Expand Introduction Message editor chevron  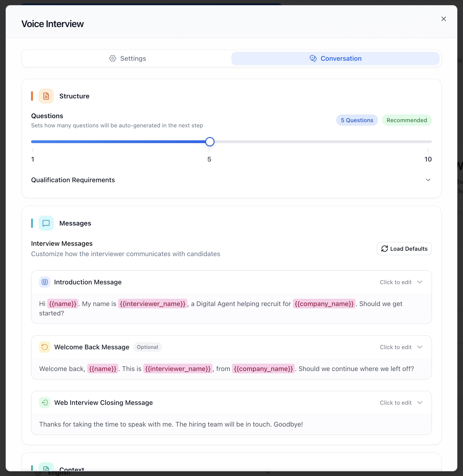(x=420, y=282)
